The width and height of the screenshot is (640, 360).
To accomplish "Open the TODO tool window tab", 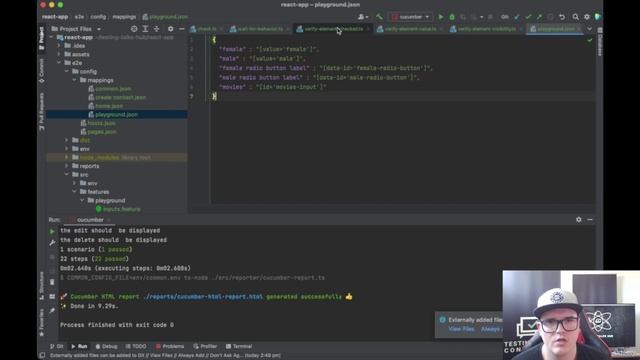I will coord(136,346).
